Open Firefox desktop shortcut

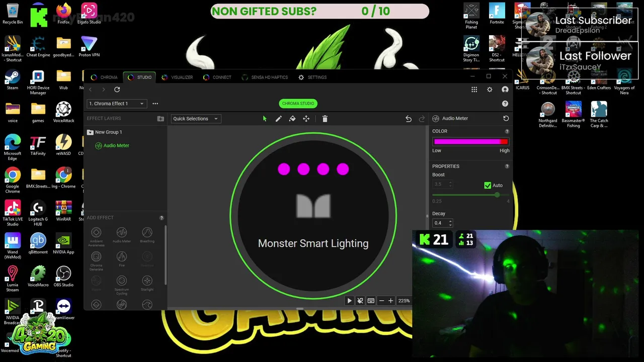(63, 14)
